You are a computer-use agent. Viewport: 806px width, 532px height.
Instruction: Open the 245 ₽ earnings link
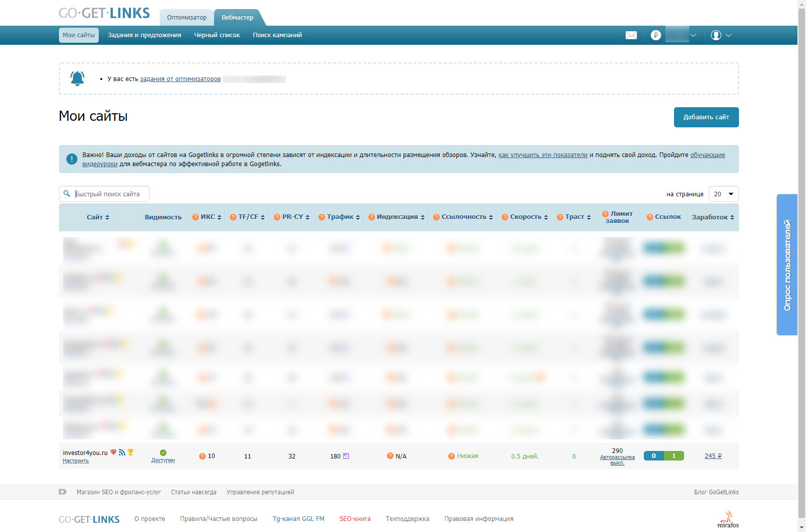coord(713,456)
